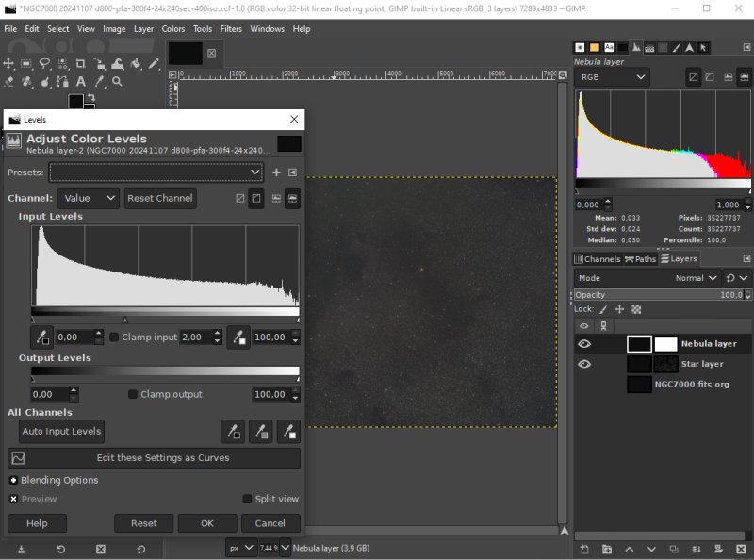Select the Zoom magnifier tool

coord(117,82)
